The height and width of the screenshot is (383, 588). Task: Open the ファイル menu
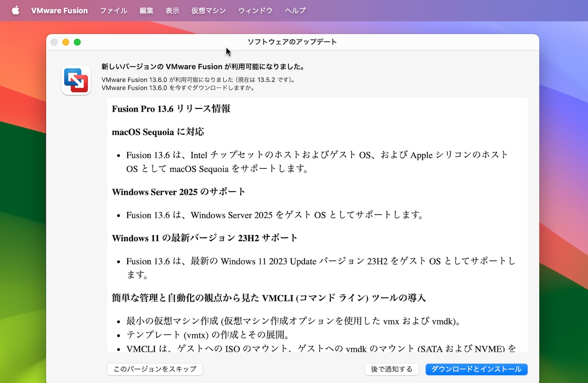click(x=113, y=10)
